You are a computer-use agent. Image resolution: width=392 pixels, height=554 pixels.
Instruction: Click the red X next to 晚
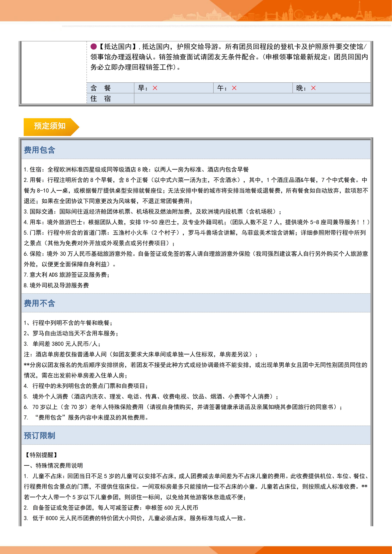pyautogui.click(x=313, y=88)
